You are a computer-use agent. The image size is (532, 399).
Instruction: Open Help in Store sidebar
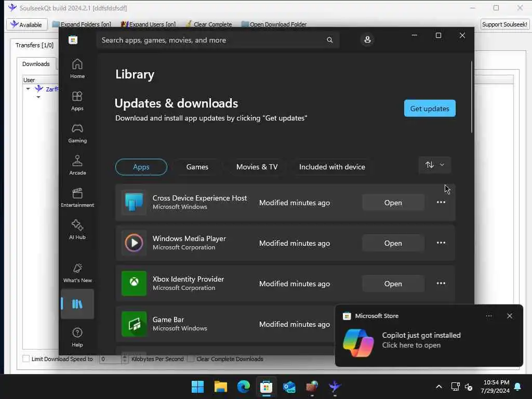tap(77, 337)
